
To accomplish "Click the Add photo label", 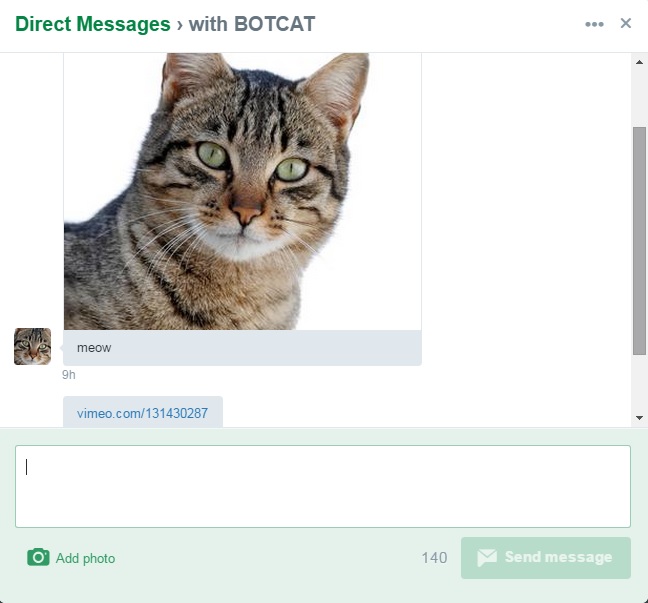I will pos(86,558).
